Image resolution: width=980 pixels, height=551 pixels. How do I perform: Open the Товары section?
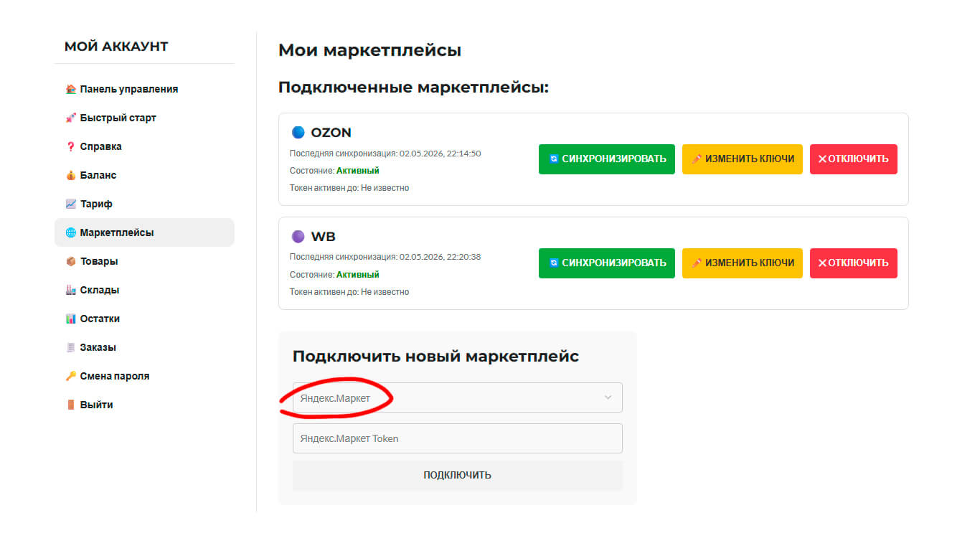tap(144, 261)
